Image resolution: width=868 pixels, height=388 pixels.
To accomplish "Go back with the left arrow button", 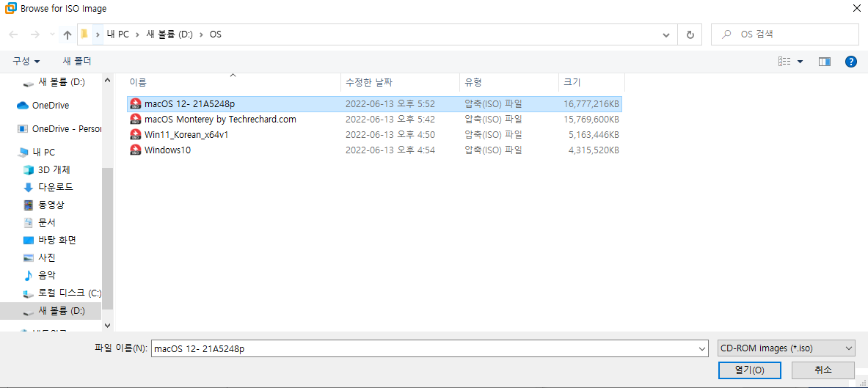I will pyautogui.click(x=14, y=34).
